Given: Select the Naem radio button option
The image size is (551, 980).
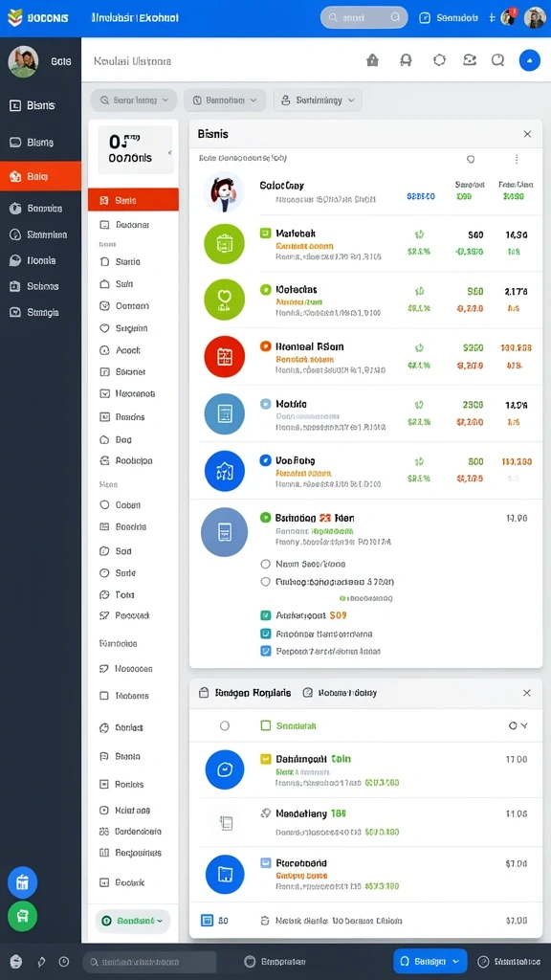Looking at the screenshot, I should [x=265, y=564].
